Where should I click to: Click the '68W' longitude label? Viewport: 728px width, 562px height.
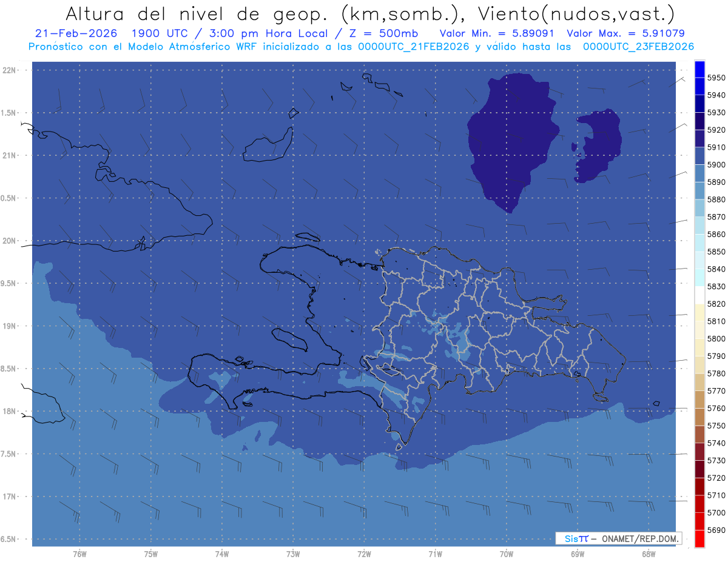point(649,554)
